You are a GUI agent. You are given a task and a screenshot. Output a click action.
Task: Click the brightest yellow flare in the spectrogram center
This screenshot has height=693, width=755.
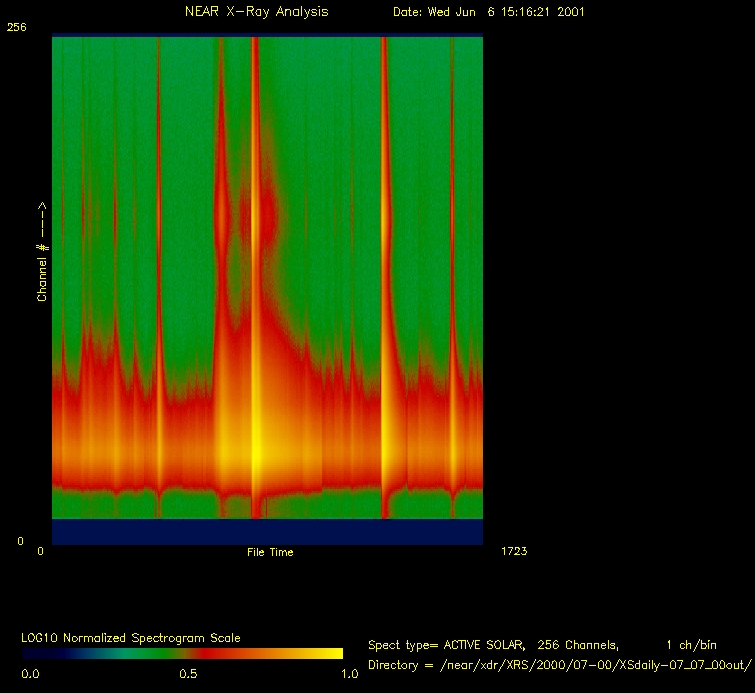[x=256, y=448]
